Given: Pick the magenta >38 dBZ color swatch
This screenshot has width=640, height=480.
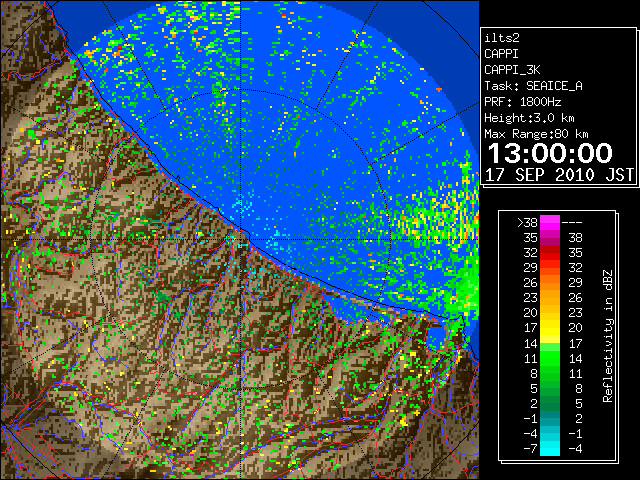Looking at the screenshot, I should pos(550,222).
